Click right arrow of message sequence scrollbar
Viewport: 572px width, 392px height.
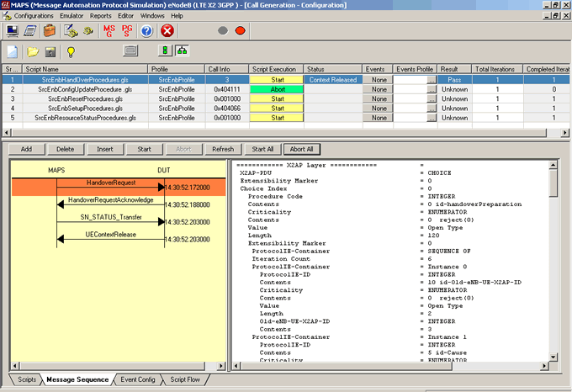(x=221, y=365)
